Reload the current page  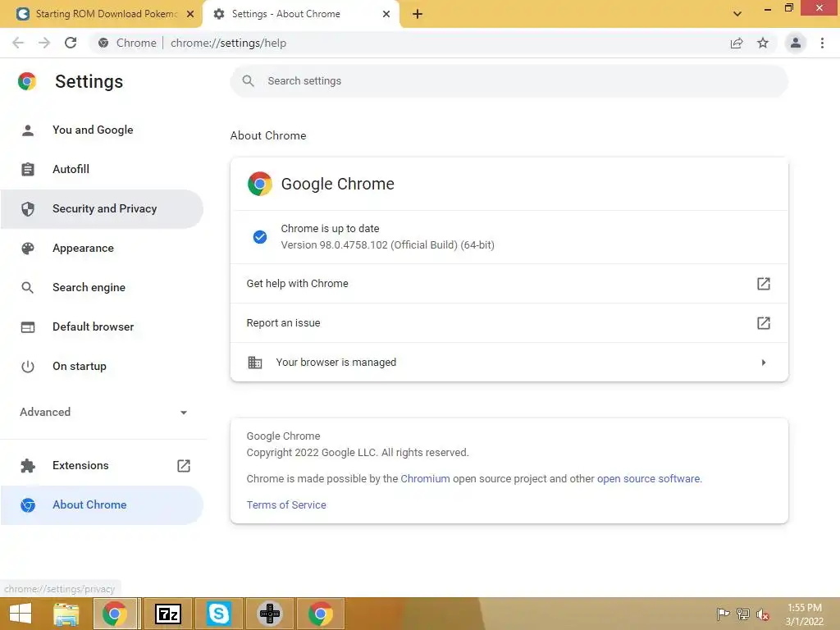[71, 43]
